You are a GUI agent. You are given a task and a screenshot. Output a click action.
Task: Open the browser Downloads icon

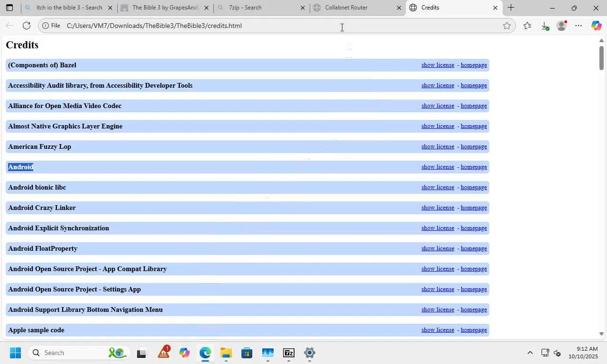[544, 26]
